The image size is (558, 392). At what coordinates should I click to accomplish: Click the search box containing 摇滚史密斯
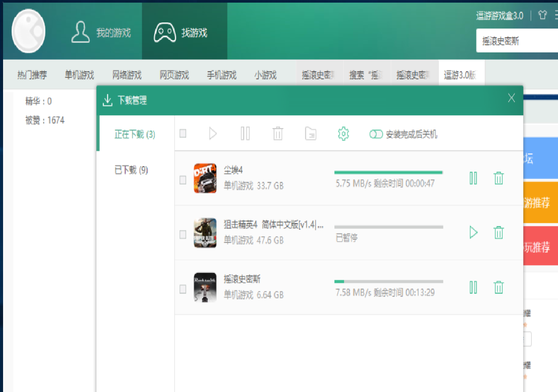[x=517, y=41]
